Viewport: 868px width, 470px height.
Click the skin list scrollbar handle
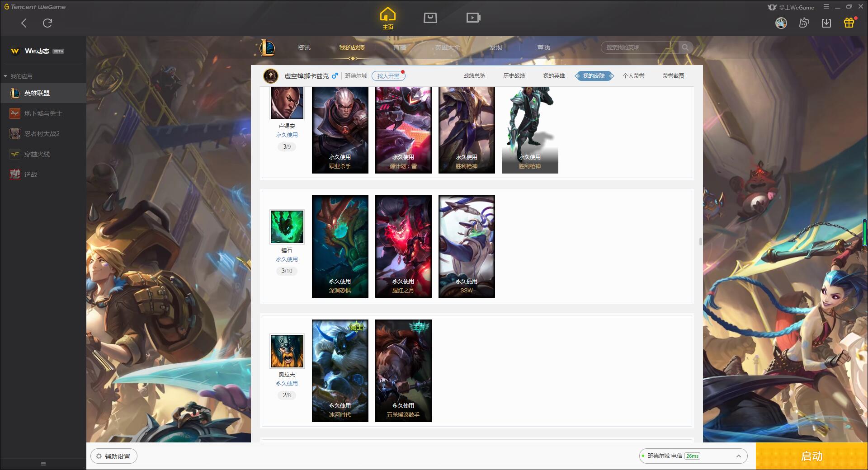[x=701, y=242]
